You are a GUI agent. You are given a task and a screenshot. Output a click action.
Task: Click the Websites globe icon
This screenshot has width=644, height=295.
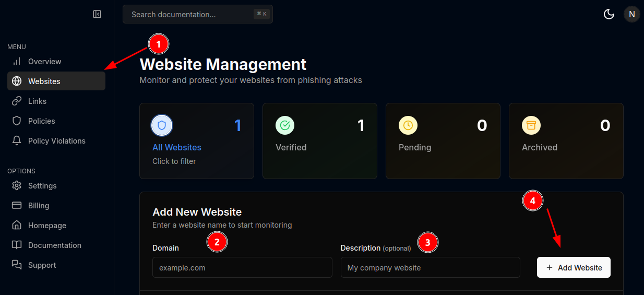[x=17, y=81]
